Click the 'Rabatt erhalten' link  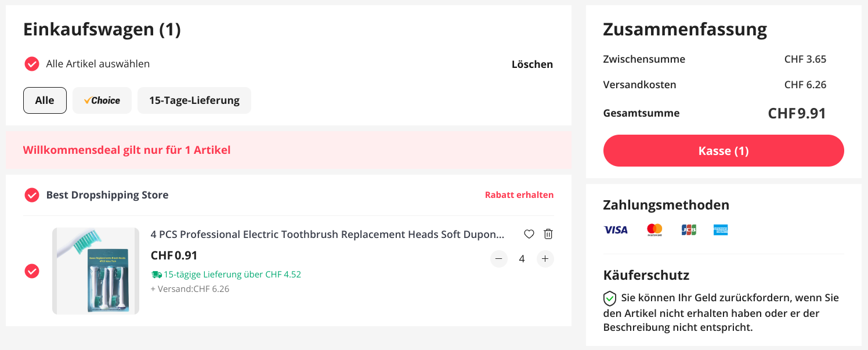[519, 195]
